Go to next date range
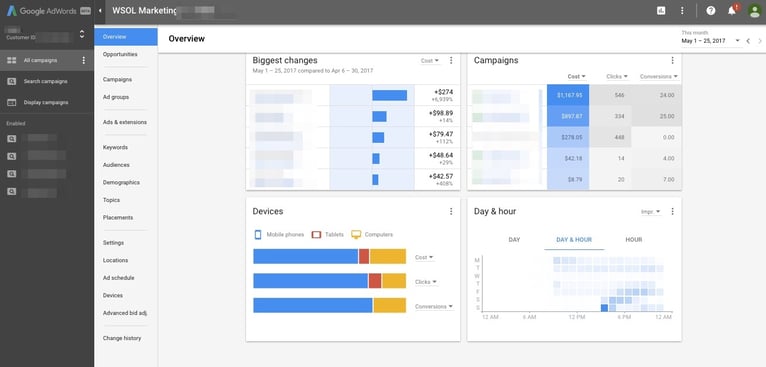The image size is (766, 367). pos(760,41)
